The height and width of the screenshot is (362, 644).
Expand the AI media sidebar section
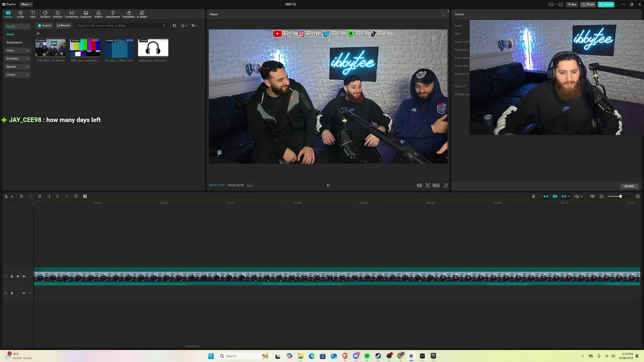coord(17,58)
